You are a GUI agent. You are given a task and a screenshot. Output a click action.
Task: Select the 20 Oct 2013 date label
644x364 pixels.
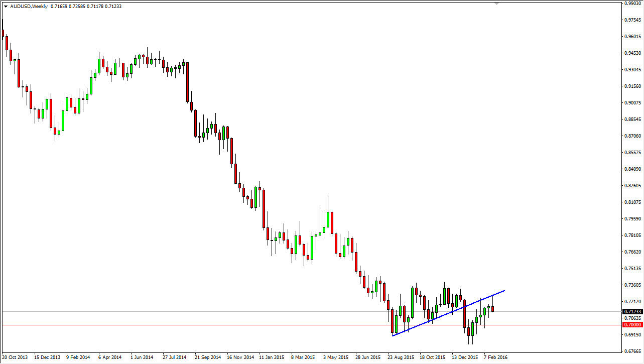pos(14,357)
